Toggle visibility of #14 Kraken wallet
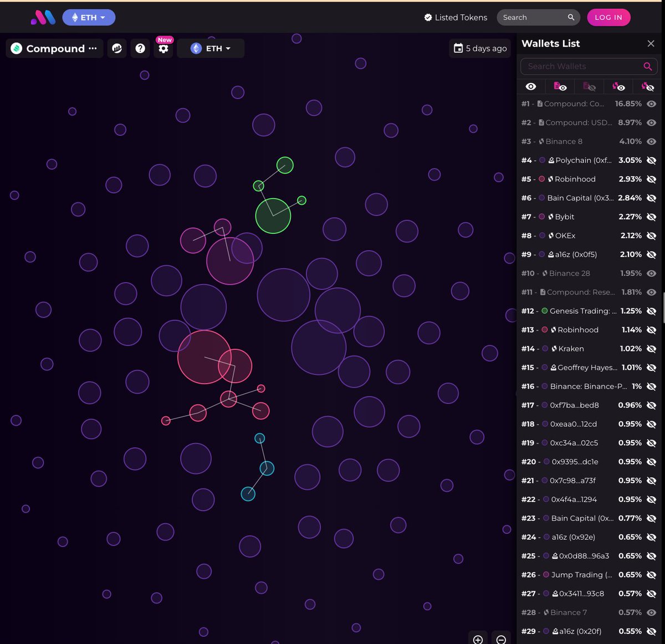 click(x=652, y=348)
